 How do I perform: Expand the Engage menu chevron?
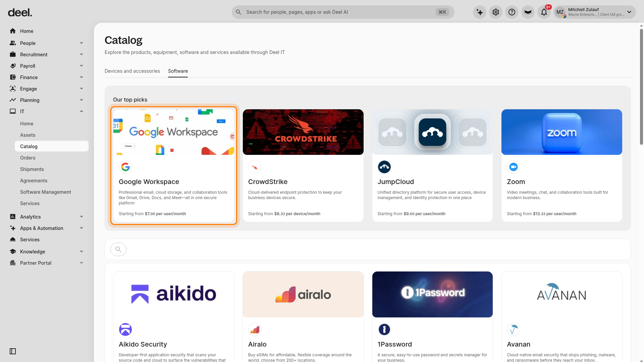click(x=82, y=88)
